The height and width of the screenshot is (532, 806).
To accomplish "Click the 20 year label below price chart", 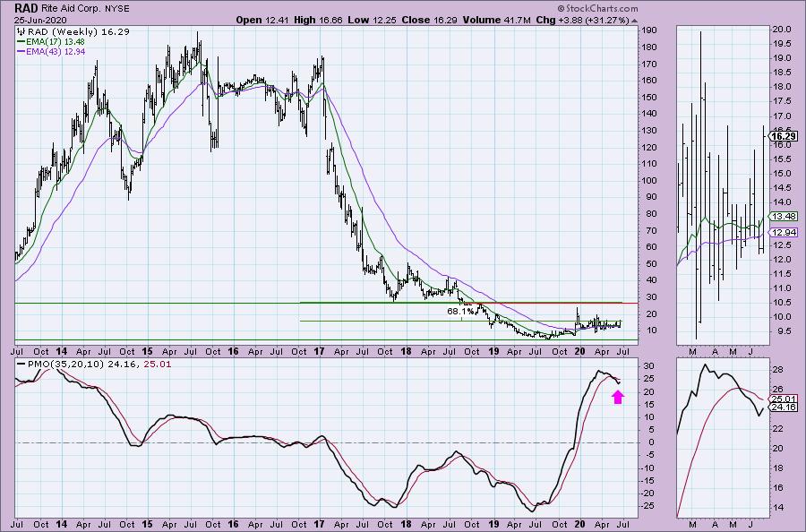I will [x=579, y=352].
